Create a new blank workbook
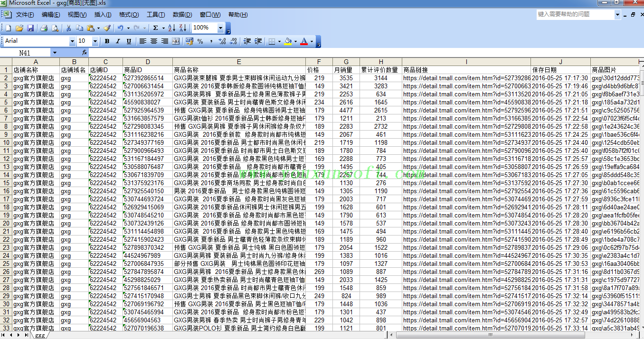This screenshot has height=339, width=644. click(x=8, y=28)
